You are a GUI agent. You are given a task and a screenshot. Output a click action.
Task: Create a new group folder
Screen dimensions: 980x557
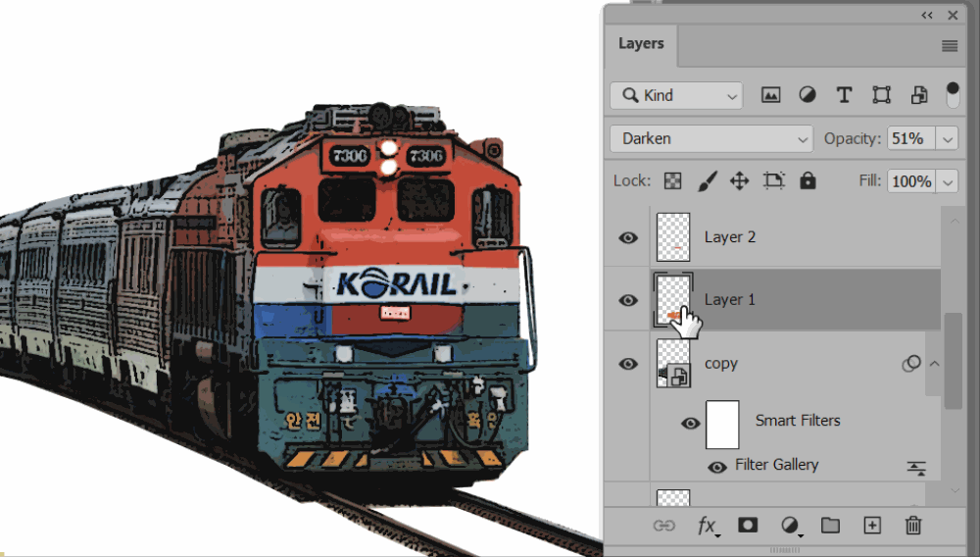point(830,525)
